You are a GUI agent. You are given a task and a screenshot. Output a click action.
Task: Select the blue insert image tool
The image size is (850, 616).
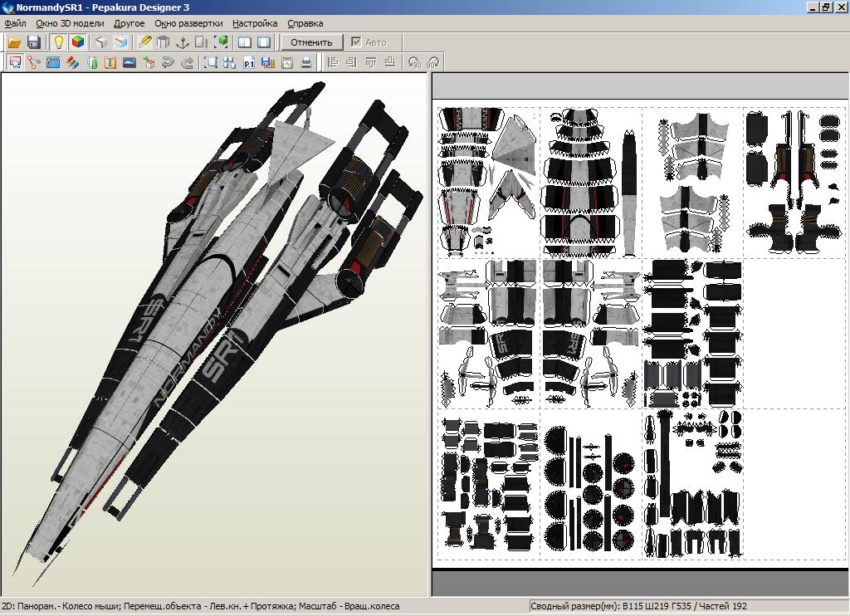tap(129, 62)
